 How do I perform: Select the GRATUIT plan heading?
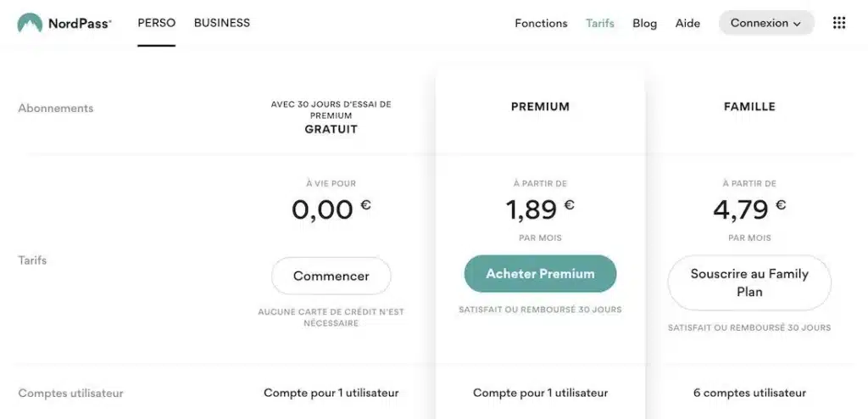click(x=331, y=129)
